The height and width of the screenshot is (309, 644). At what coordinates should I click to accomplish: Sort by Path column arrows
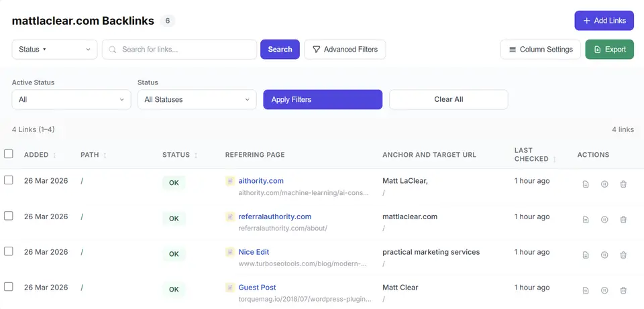pos(105,155)
